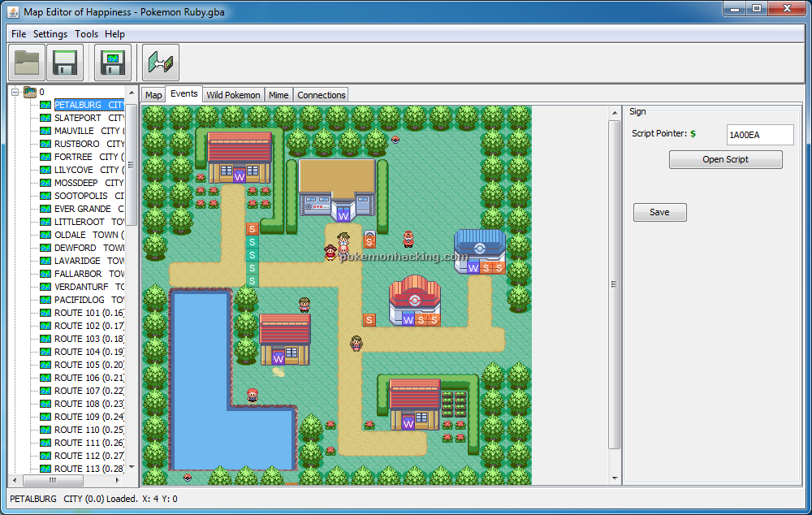Select PACIFIDLOG in the map tree

pyautogui.click(x=89, y=300)
